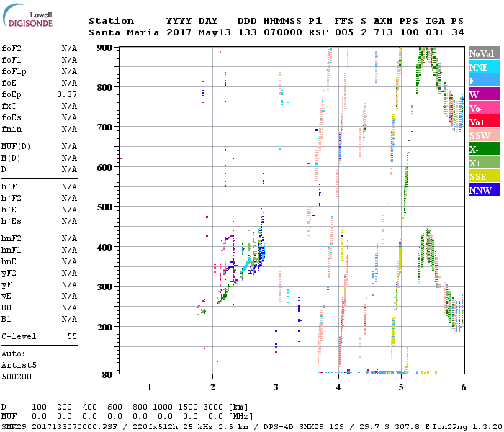Click the SMK29_2017133070000.RSF file name
The width and height of the screenshot is (504, 432).
[x=60, y=427]
